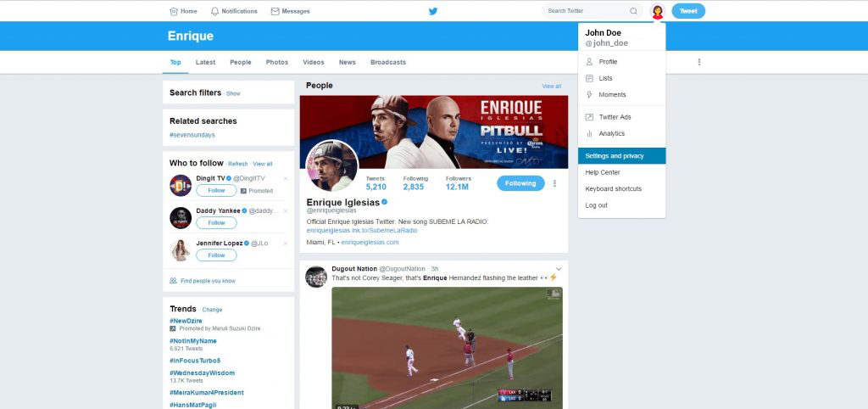Viewport: 868px width, 409px height.
Task: Switch to the Photos tab
Action: [277, 62]
